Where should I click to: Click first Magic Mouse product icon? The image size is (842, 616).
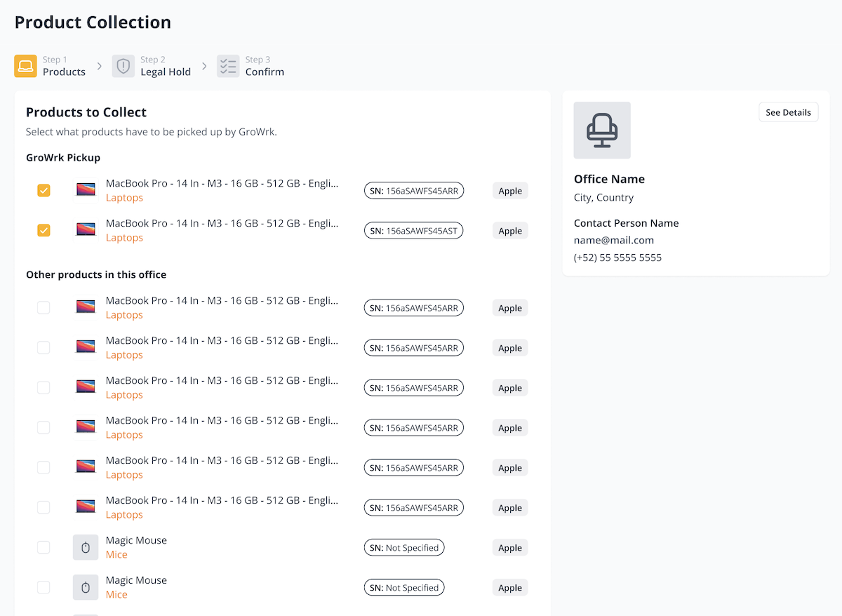pyautogui.click(x=86, y=547)
